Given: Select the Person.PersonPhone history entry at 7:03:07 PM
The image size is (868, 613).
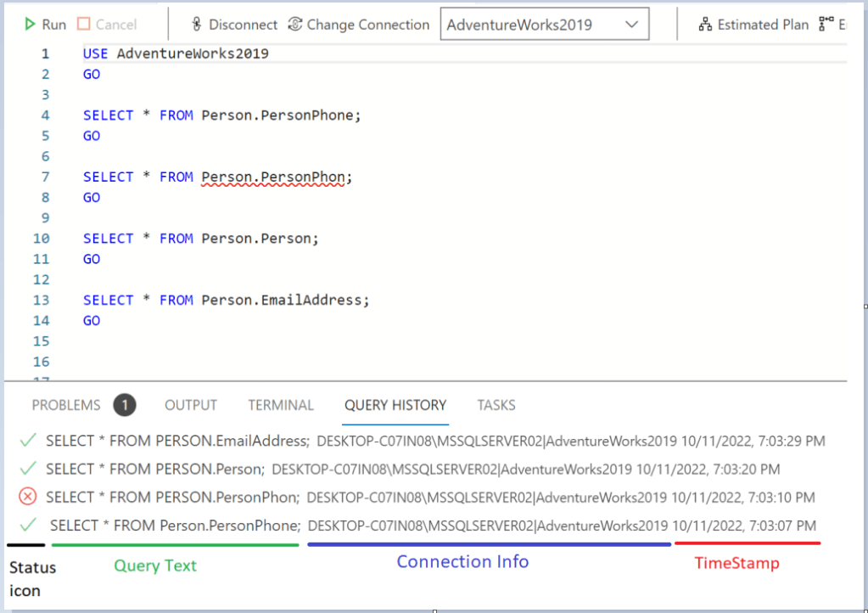Looking at the screenshot, I should 175,526.
